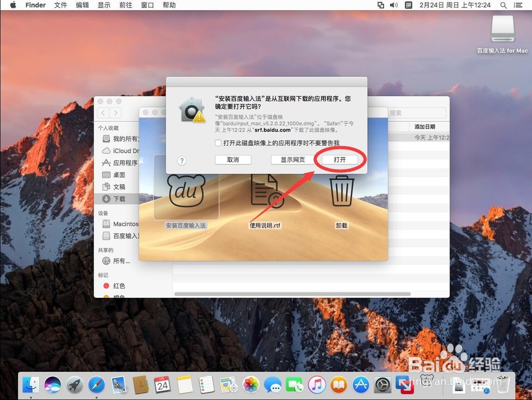Click the volume icon in menu bar

click(x=394, y=5)
